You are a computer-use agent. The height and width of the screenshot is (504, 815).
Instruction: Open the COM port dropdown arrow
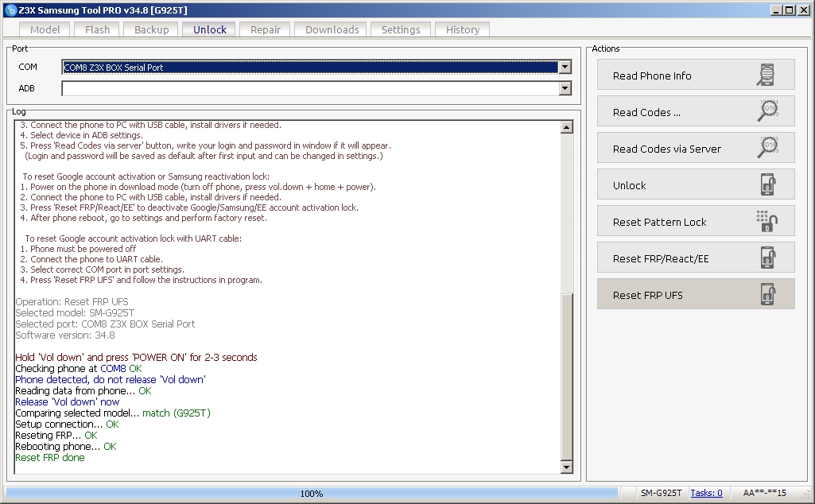coord(565,67)
